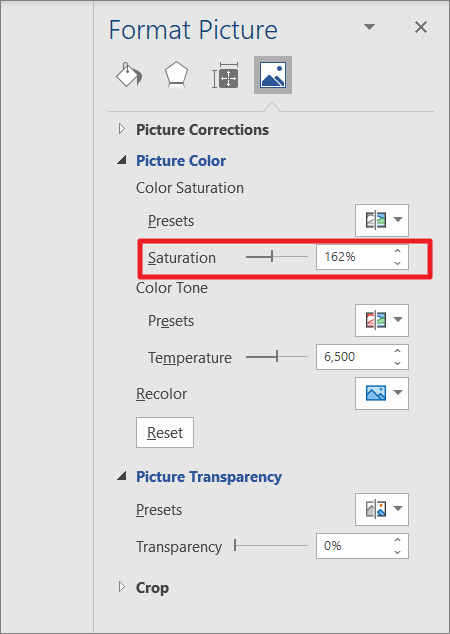Screen dimensions: 450x634
Task: Open the Layout & Properties tab icon
Action: [x=226, y=75]
